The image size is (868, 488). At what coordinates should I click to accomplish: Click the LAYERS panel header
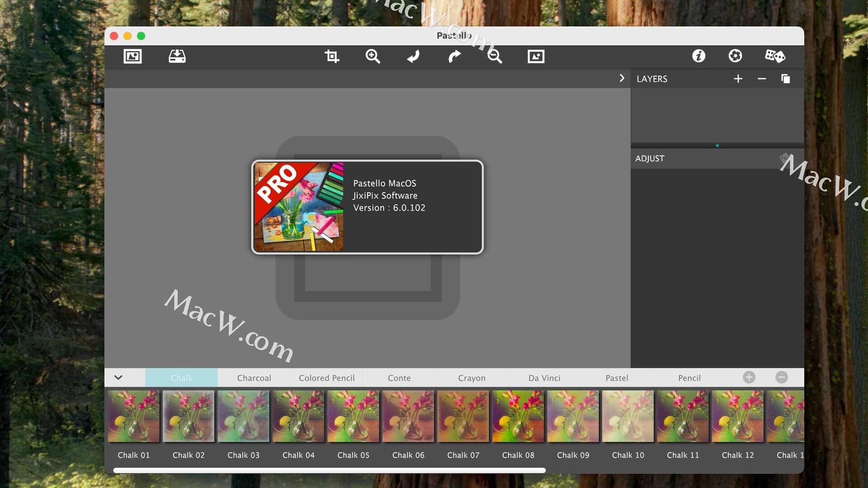click(652, 79)
